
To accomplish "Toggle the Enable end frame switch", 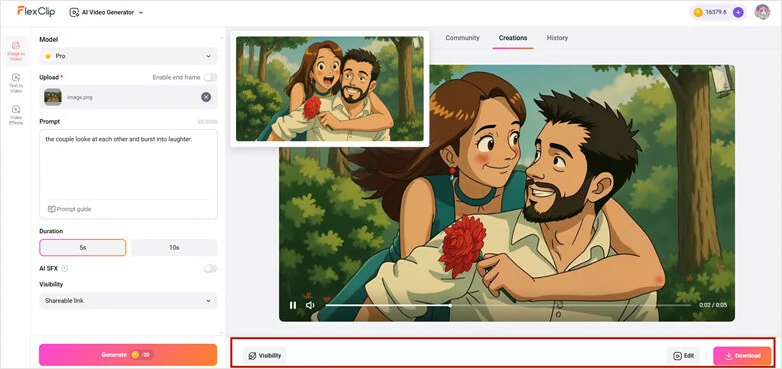I will coord(210,77).
